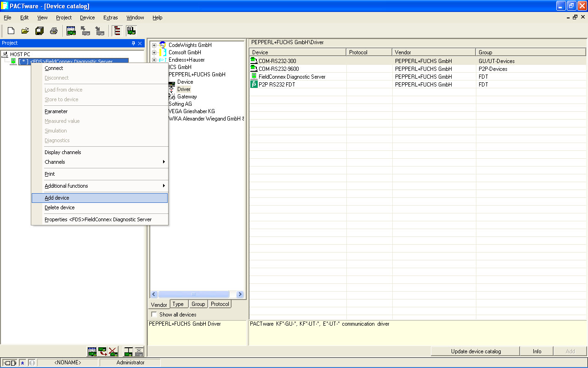Toggle the device catalog toolbar icon
Screen dimensions: 588x368
pyautogui.click(x=131, y=31)
